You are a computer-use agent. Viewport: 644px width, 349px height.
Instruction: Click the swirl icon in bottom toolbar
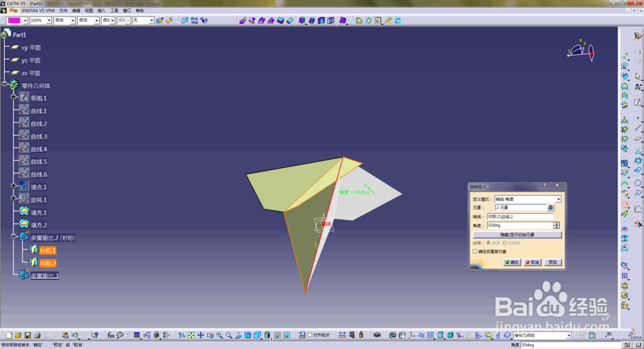pos(393,335)
